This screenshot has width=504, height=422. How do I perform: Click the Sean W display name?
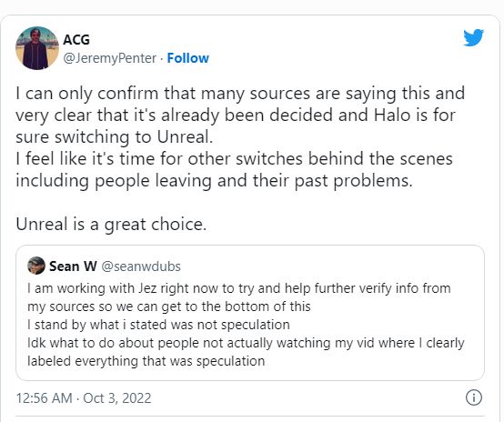pyautogui.click(x=73, y=266)
